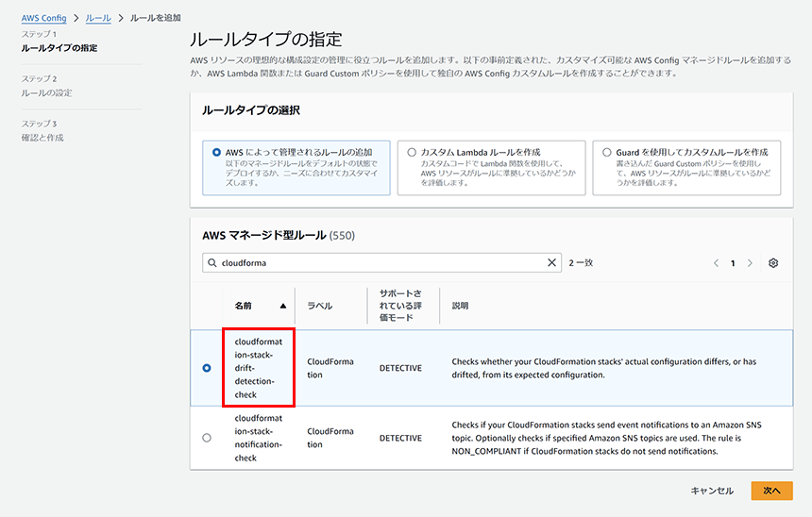Screen dimensions: 812x517
Task: Click CloudFormation label in drift-detection row
Action: 330,368
